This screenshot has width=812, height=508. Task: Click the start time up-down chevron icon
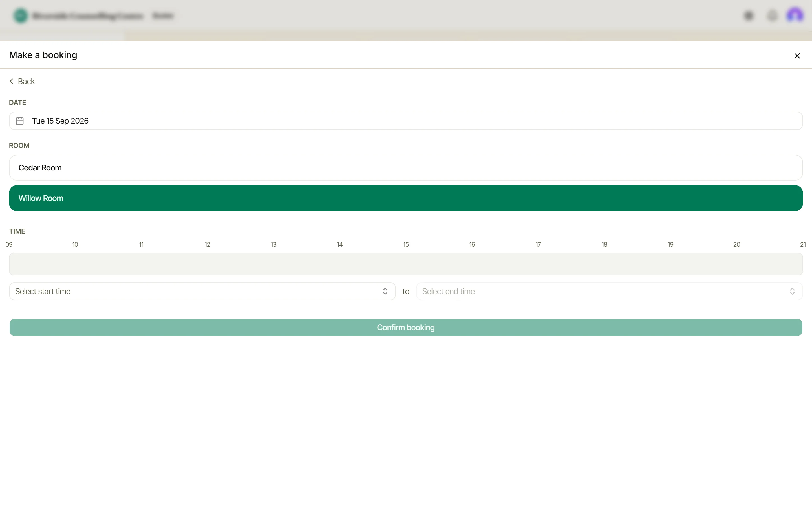(385, 291)
